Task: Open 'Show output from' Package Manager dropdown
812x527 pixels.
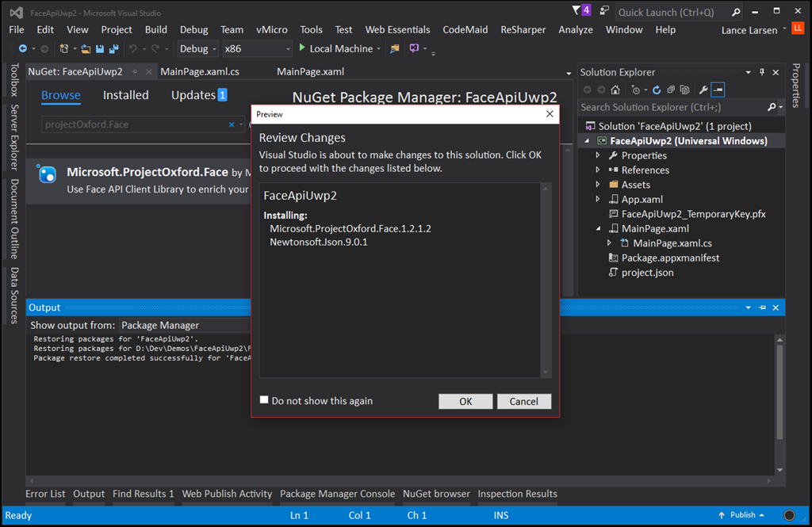Action: (186, 325)
